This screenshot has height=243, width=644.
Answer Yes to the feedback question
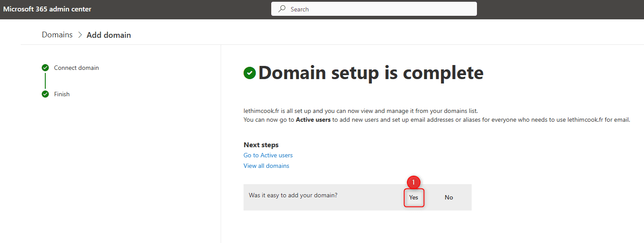click(x=414, y=197)
